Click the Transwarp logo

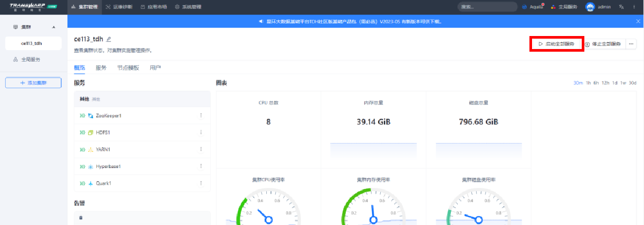coord(33,7)
